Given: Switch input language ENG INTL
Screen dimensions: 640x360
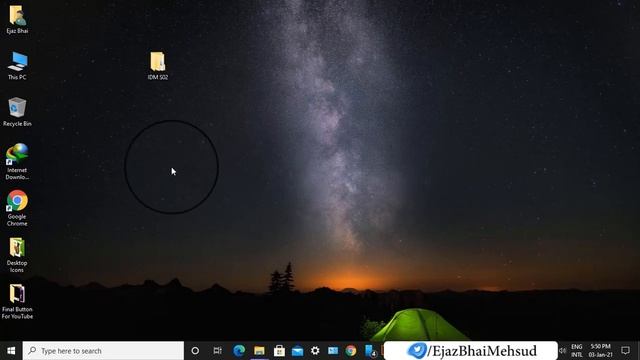Looking at the screenshot, I should (x=577, y=351).
